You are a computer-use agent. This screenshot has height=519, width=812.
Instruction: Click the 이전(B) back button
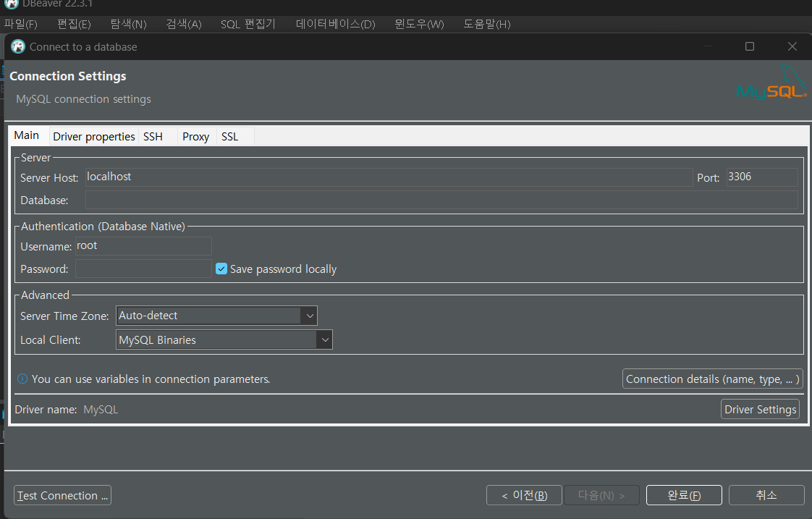[524, 495]
